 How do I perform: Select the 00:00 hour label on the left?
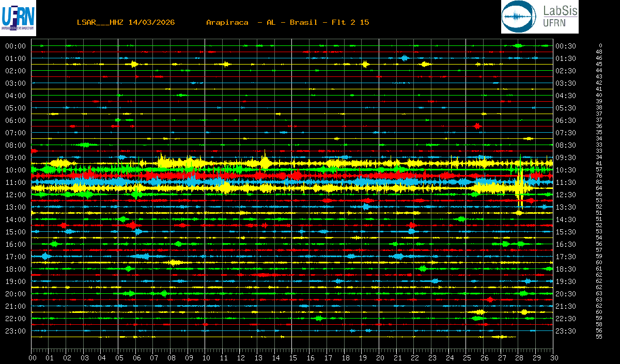(16, 46)
